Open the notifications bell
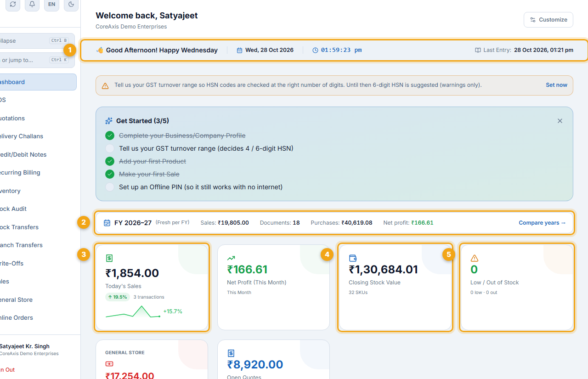588x379 pixels. coord(32,4)
